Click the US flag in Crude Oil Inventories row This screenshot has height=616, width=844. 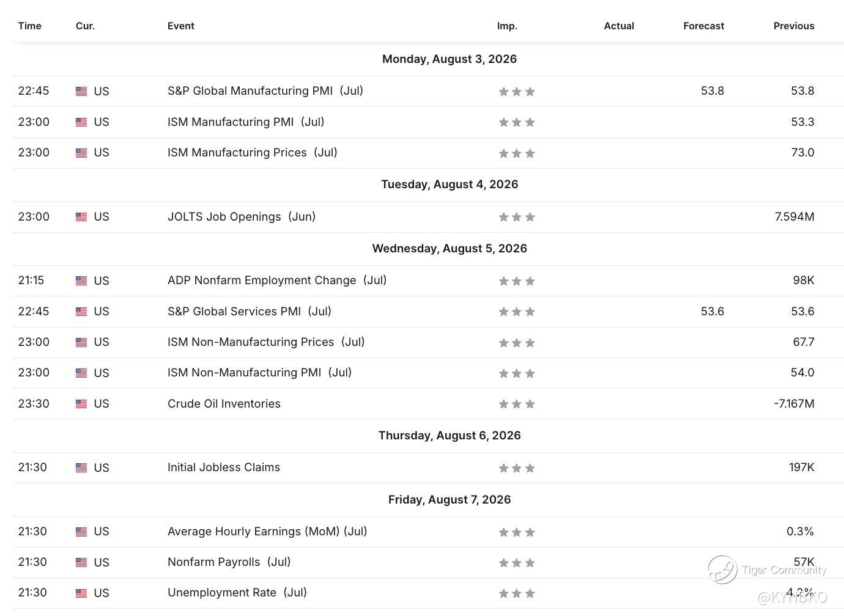(x=81, y=404)
